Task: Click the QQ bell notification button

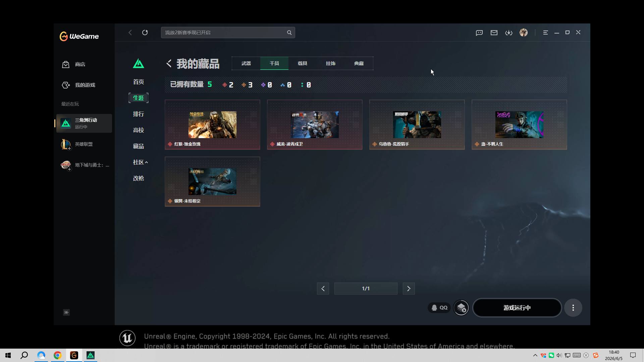Action: [439, 308]
